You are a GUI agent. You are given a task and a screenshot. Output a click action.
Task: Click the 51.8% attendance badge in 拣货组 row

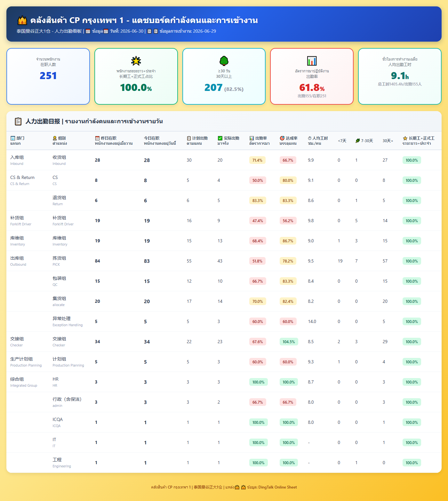pyautogui.click(x=257, y=261)
